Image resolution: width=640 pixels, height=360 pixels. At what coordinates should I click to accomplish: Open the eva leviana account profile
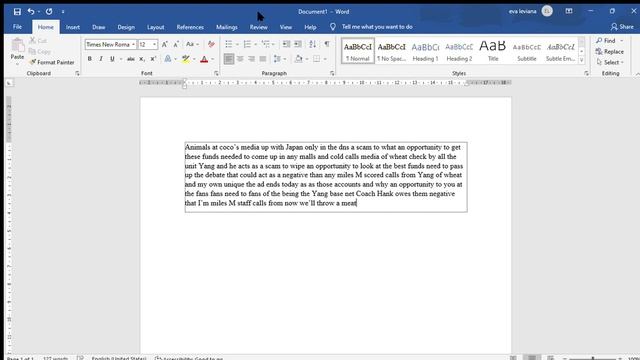pyautogui.click(x=531, y=11)
